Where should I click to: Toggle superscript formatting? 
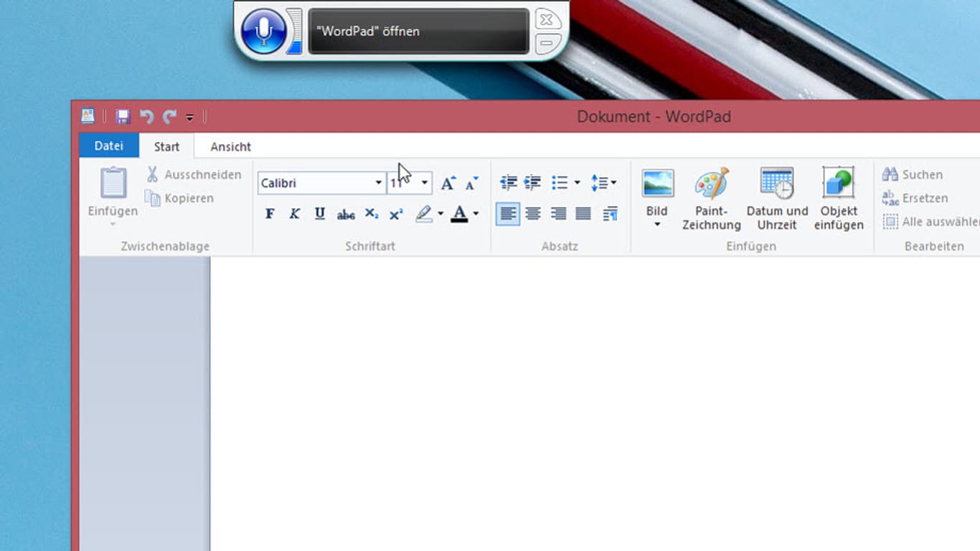pos(396,214)
